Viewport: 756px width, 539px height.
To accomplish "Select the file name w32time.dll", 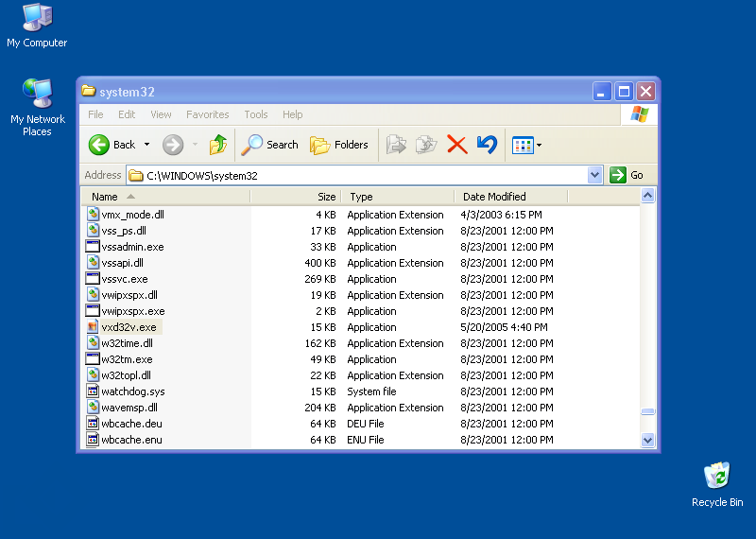I will [x=127, y=343].
